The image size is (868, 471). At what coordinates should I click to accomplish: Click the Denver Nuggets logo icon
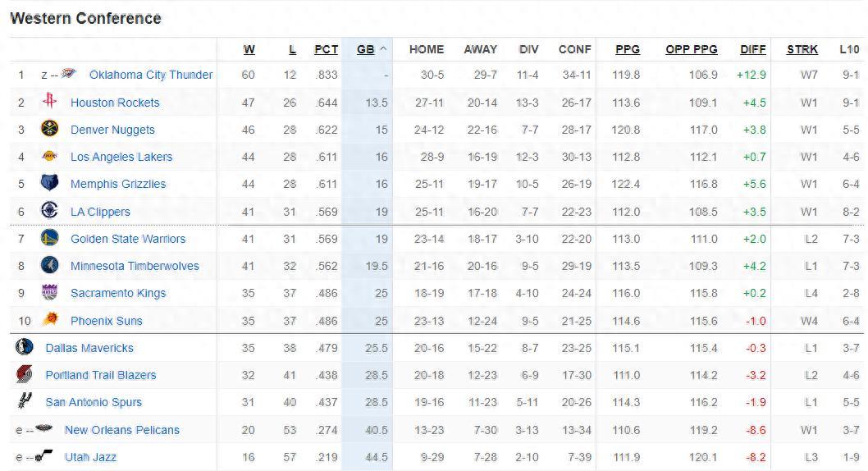pyautogui.click(x=49, y=129)
